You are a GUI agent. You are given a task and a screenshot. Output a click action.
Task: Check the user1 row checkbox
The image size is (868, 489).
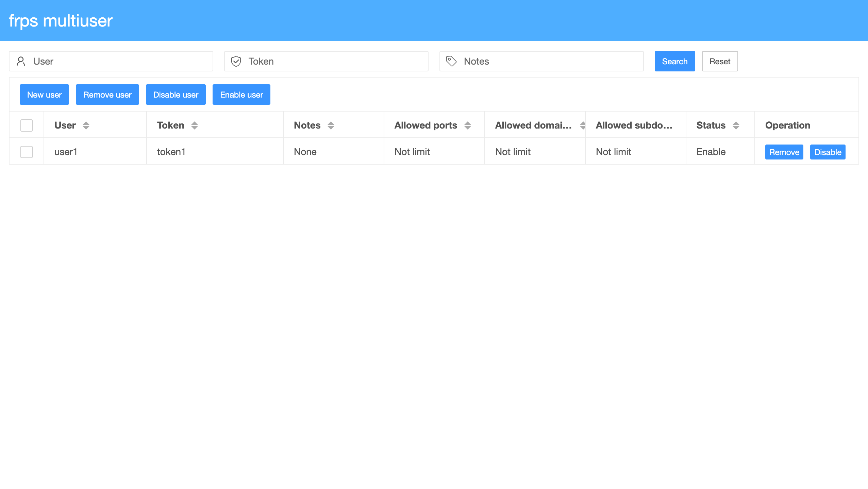(x=27, y=152)
